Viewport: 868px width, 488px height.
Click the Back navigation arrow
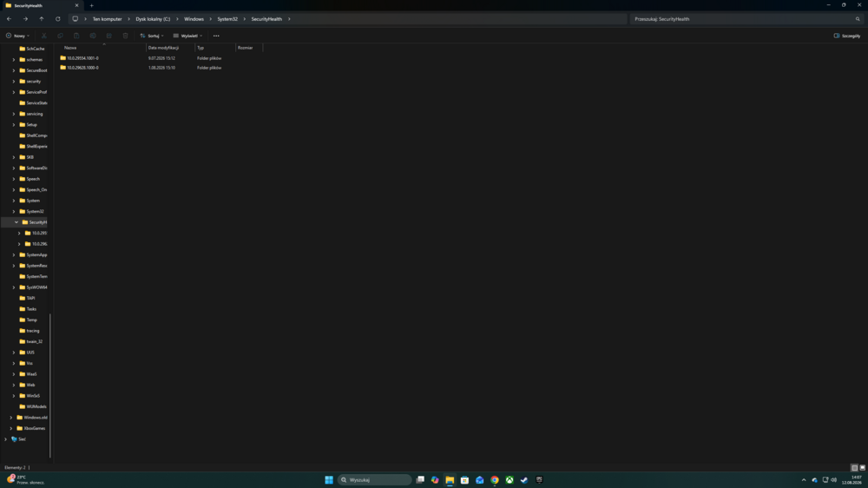coord(9,19)
